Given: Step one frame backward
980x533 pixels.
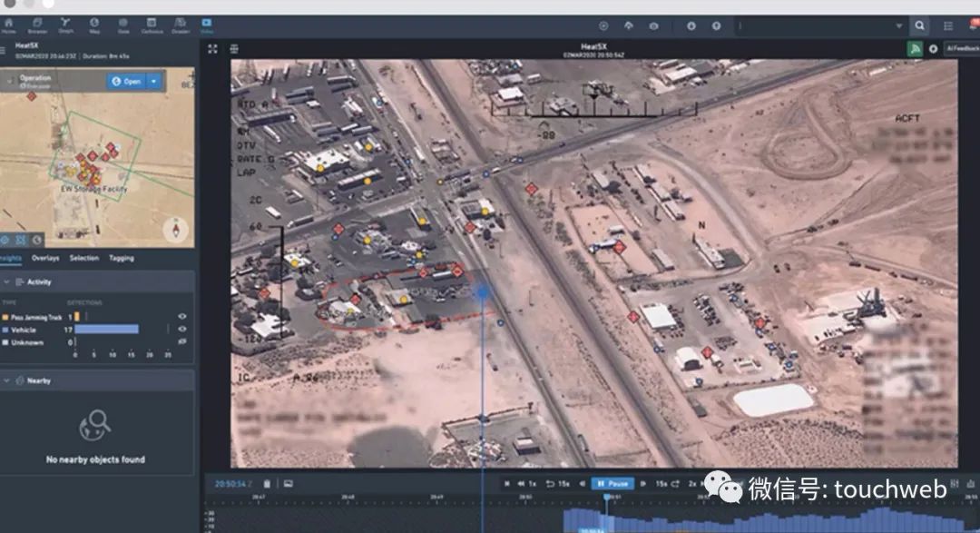Looking at the screenshot, I should point(582,484).
